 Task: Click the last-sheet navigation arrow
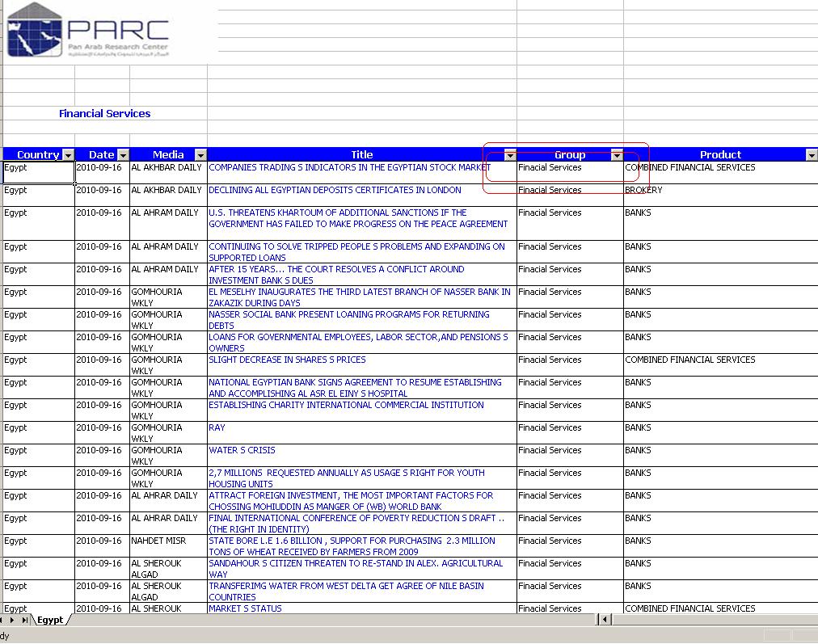[x=24, y=620]
